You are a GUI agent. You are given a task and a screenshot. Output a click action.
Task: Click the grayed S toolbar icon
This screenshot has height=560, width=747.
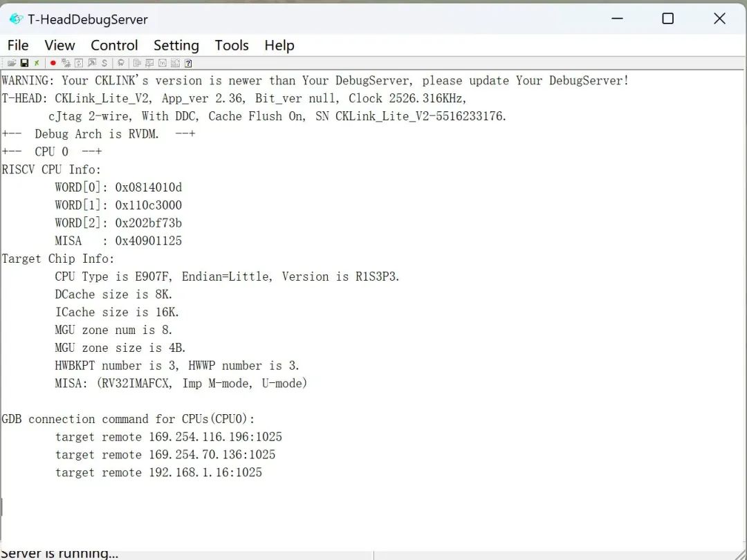tap(104, 63)
